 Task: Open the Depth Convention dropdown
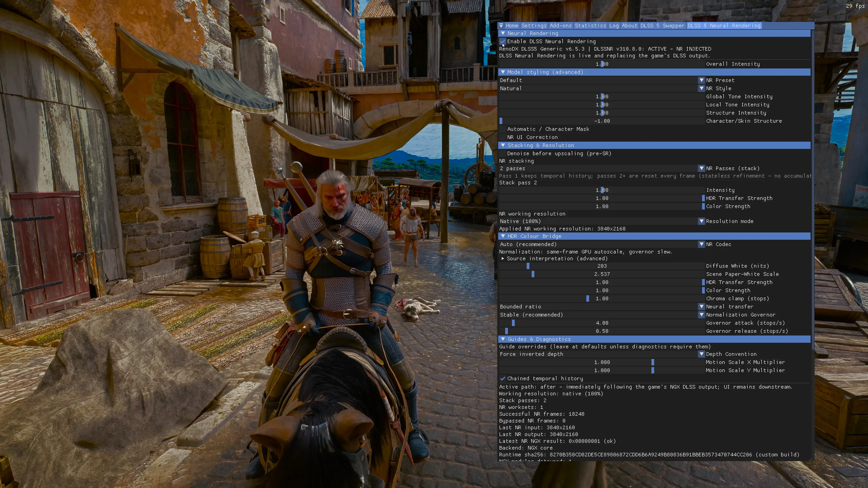(602, 354)
